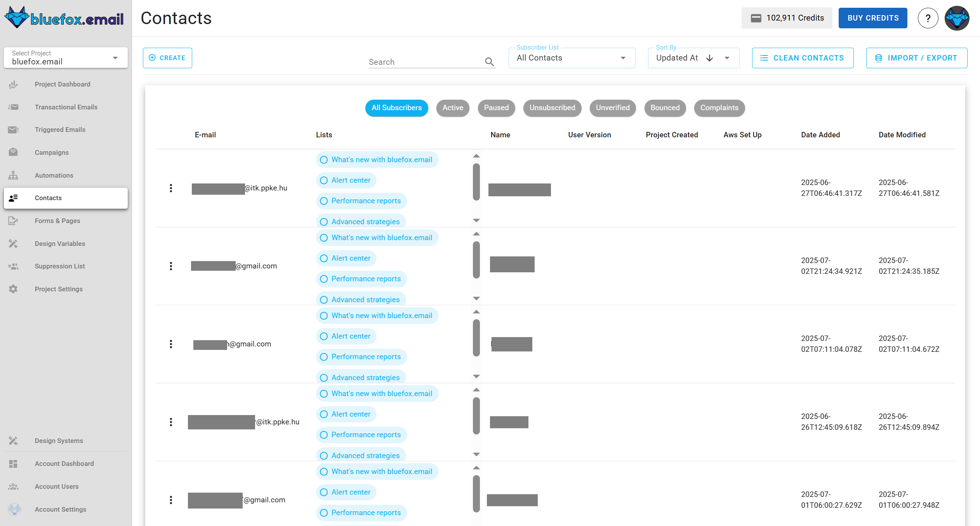This screenshot has height=526, width=980.
Task: Open the Subscriber List dropdown
Action: click(x=572, y=58)
